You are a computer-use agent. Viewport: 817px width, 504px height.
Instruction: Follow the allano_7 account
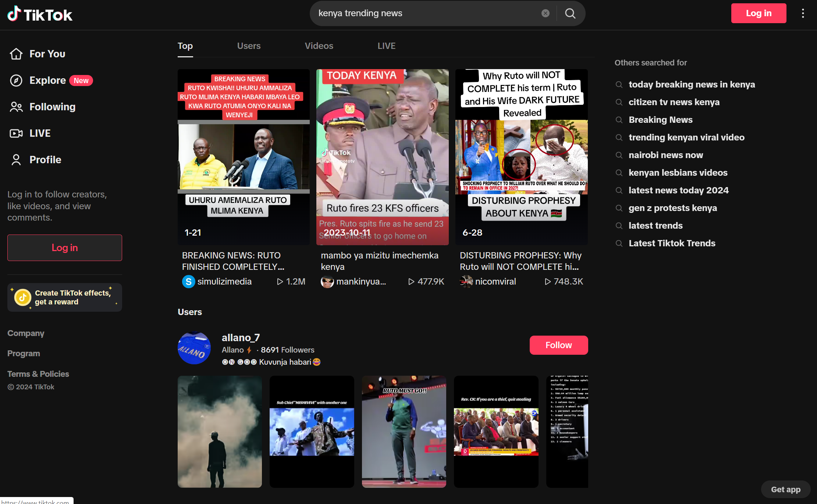coord(558,345)
